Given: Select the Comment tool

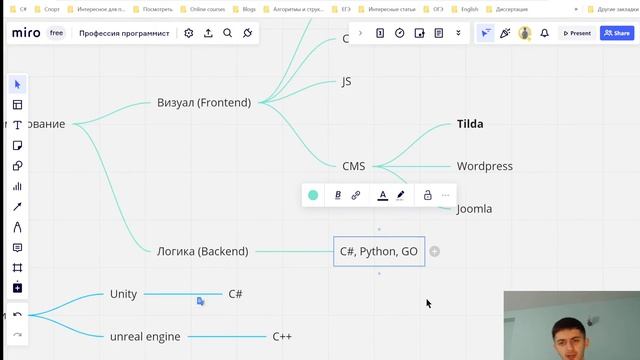Looking at the screenshot, I should click(17, 248).
